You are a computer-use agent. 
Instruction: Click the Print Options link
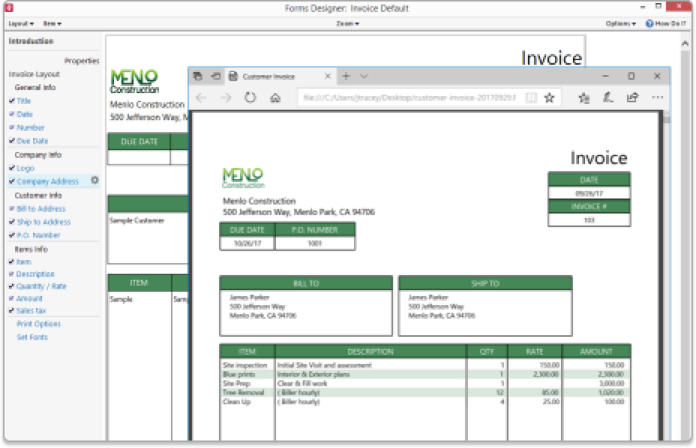pyautogui.click(x=38, y=324)
